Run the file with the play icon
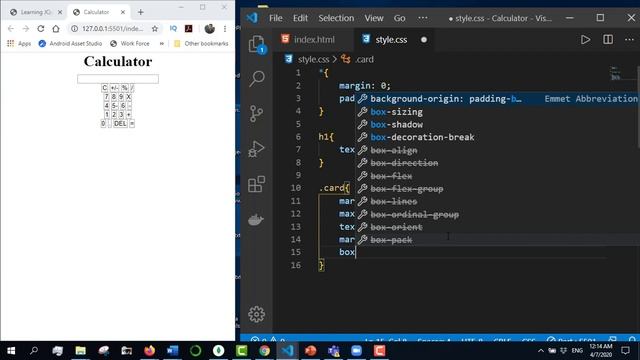This screenshot has width=640, height=360. point(585,40)
